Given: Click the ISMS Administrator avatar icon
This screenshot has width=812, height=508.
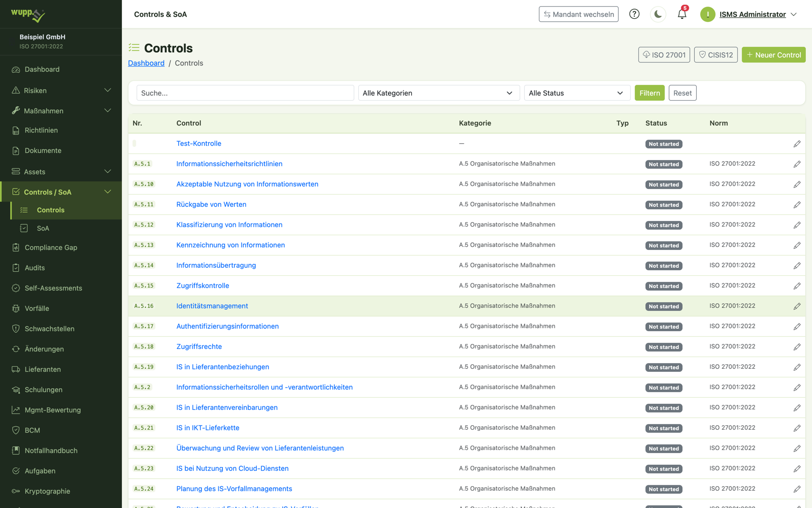Looking at the screenshot, I should pyautogui.click(x=707, y=14).
